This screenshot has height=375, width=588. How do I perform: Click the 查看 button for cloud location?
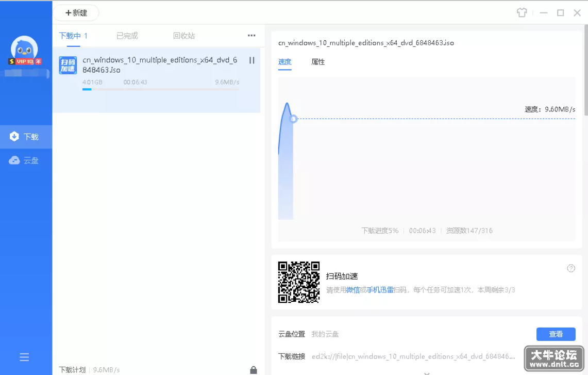click(556, 334)
